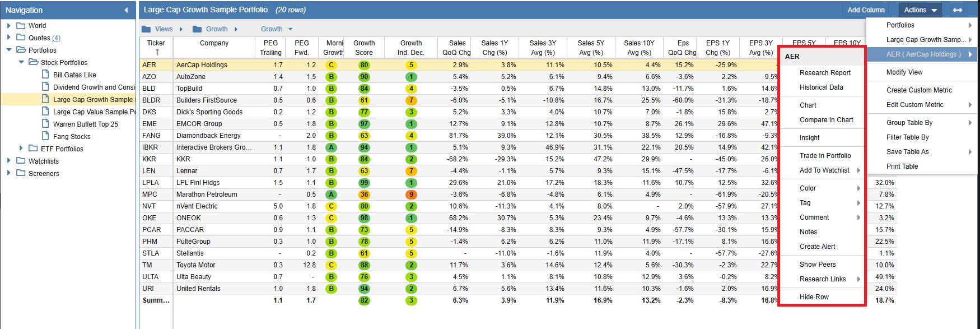Collapse the Portfolios tree node
The height and width of the screenshot is (329, 980).
pos(9,50)
